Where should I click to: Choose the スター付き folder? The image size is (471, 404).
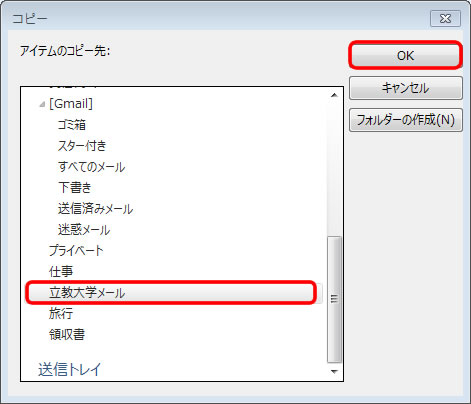click(x=82, y=146)
